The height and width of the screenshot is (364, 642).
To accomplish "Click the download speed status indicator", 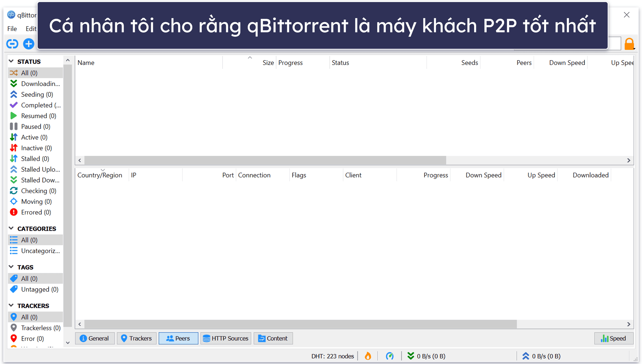I will [x=426, y=356].
